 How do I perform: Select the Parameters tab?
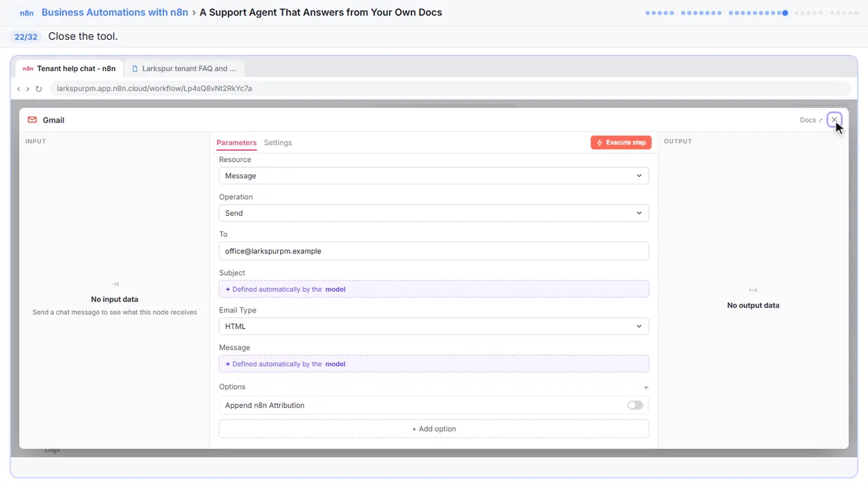[237, 143]
